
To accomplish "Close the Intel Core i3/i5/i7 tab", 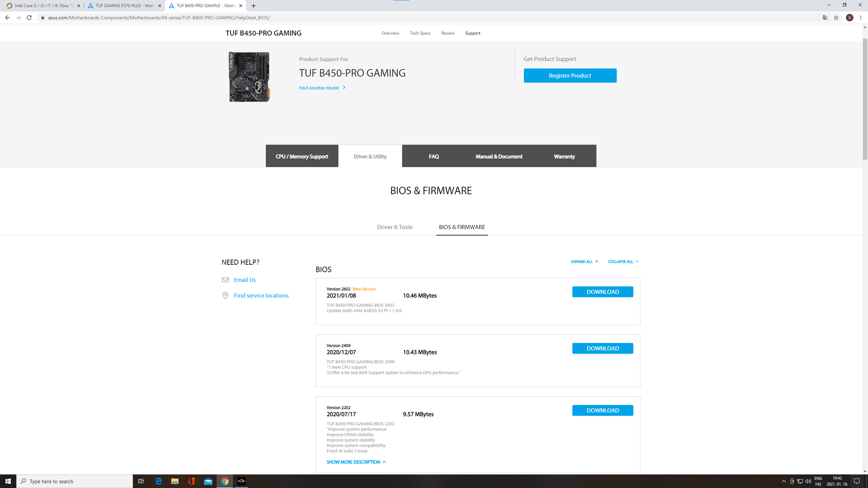I will pos(78,6).
